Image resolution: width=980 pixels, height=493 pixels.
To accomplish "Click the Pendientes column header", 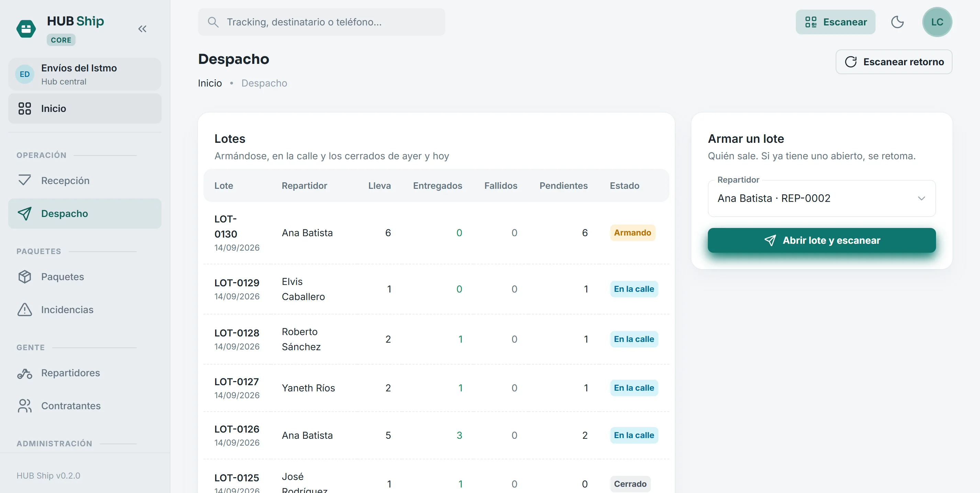I will [x=564, y=186].
